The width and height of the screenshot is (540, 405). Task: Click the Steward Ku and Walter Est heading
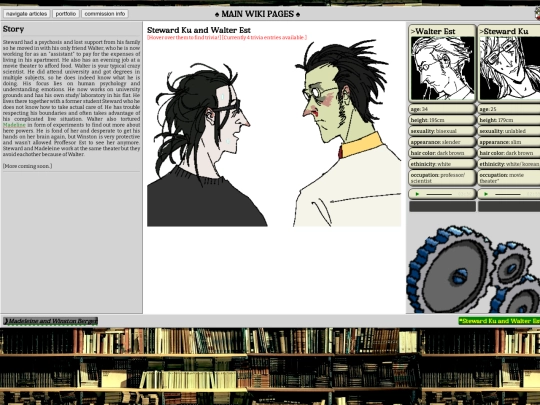tap(199, 30)
